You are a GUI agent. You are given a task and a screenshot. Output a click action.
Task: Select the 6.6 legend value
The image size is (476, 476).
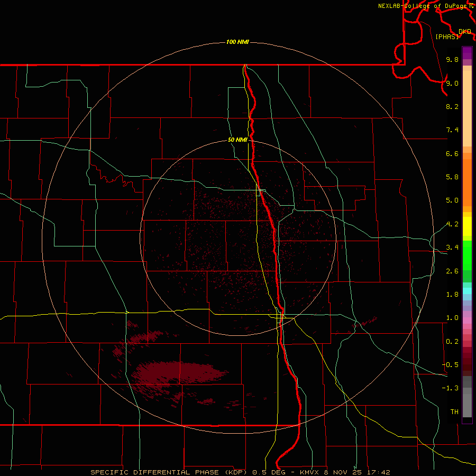coord(452,153)
